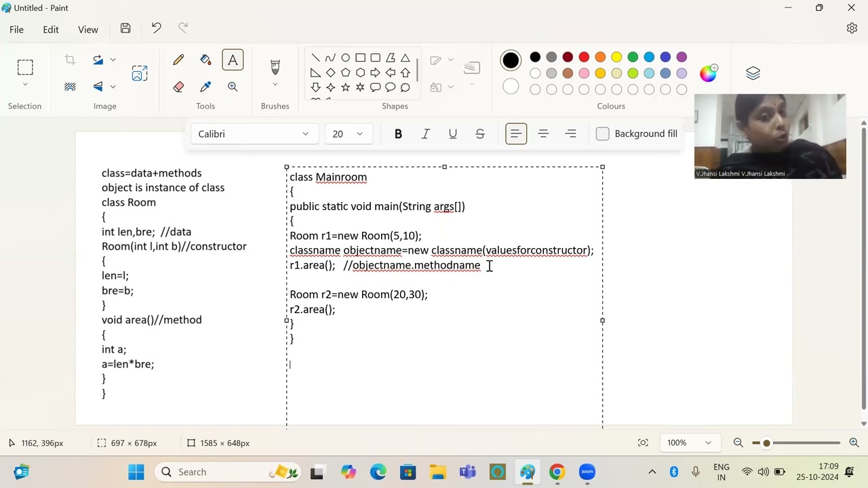Viewport: 868px width, 488px height.
Task: Click the zoom slider handle
Action: (x=766, y=443)
